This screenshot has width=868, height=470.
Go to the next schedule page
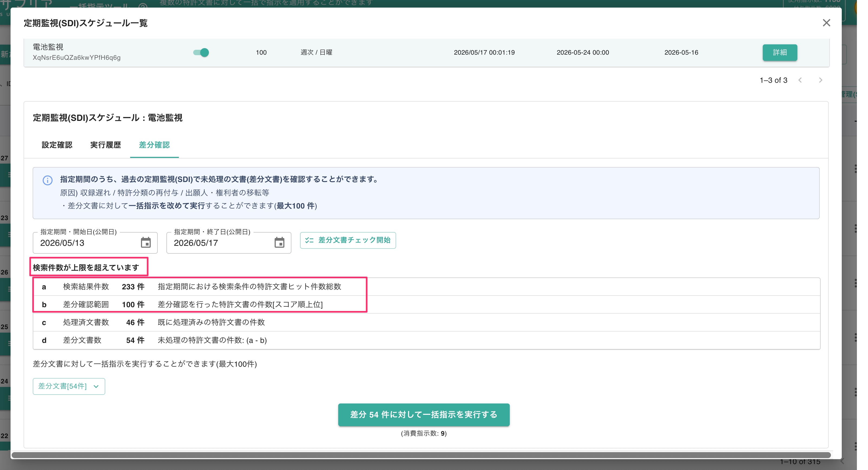(x=820, y=80)
